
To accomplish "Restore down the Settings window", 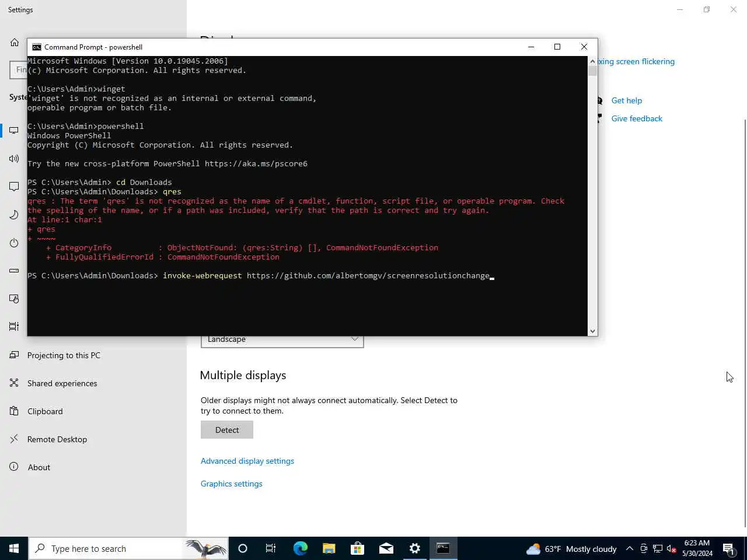I will coord(707,9).
